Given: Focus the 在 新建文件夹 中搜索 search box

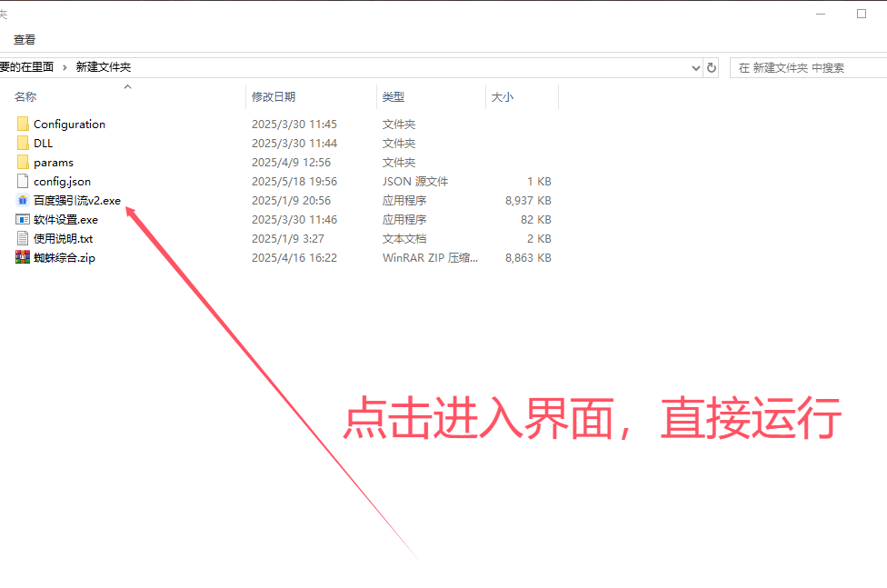Looking at the screenshot, I should pos(809,68).
